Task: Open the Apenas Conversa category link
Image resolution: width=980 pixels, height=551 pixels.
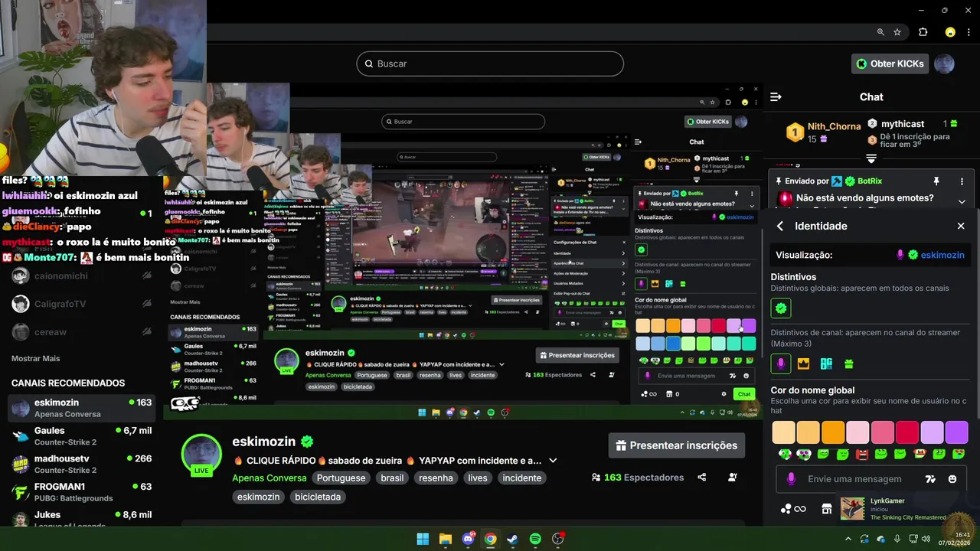Action: [269, 478]
